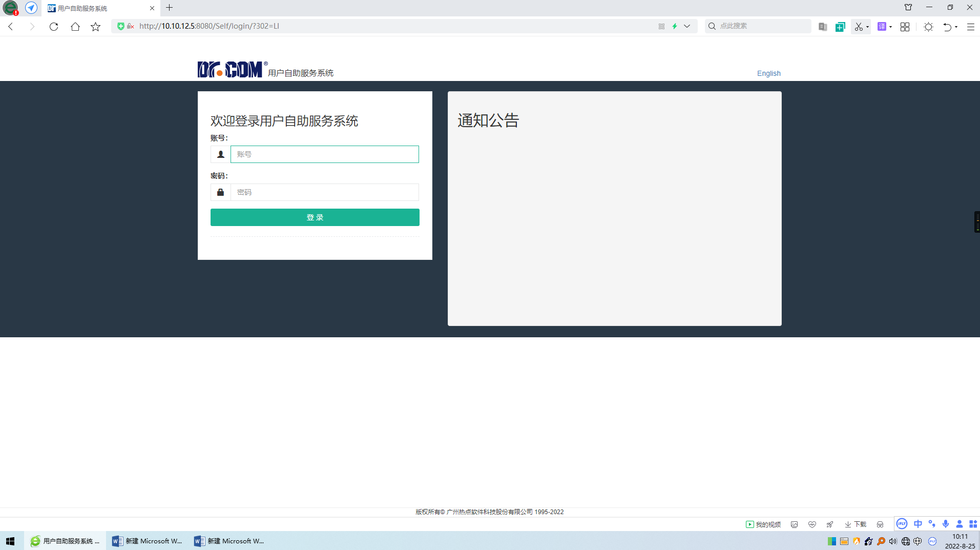Click the green 登录 login button

[315, 217]
